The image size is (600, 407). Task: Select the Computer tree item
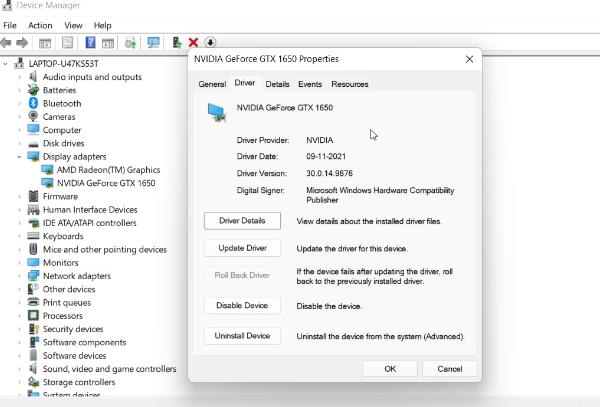pyautogui.click(x=62, y=130)
